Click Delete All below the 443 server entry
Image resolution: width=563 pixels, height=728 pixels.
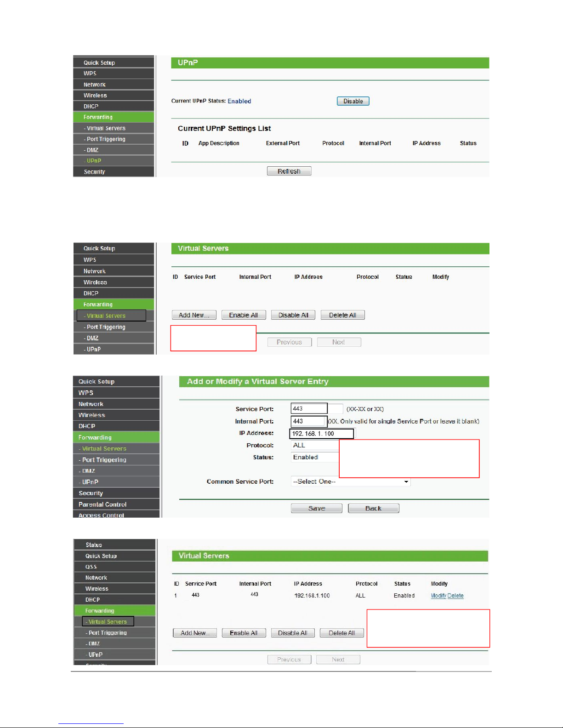(342, 633)
